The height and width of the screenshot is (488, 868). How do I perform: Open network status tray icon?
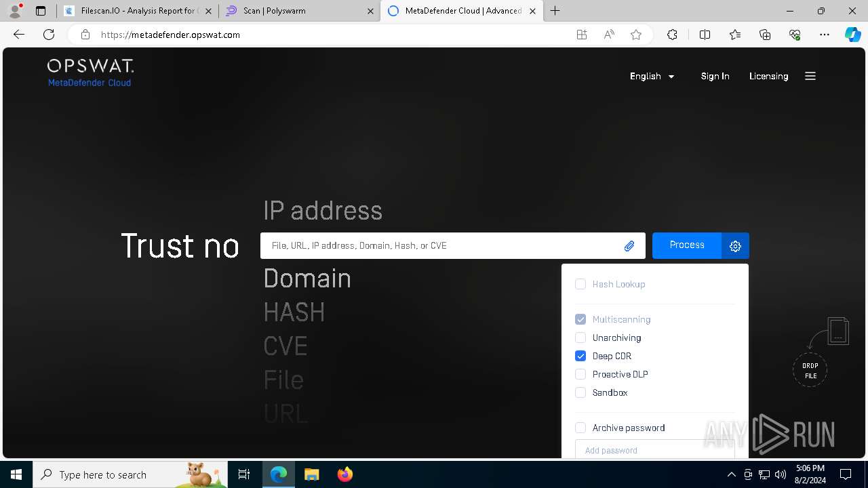click(764, 474)
